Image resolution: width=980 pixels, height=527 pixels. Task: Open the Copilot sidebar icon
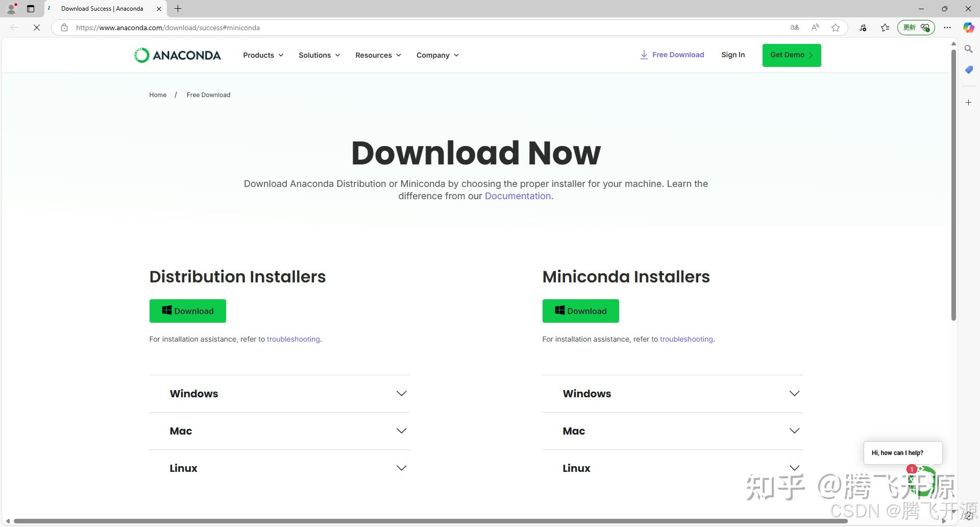[968, 28]
